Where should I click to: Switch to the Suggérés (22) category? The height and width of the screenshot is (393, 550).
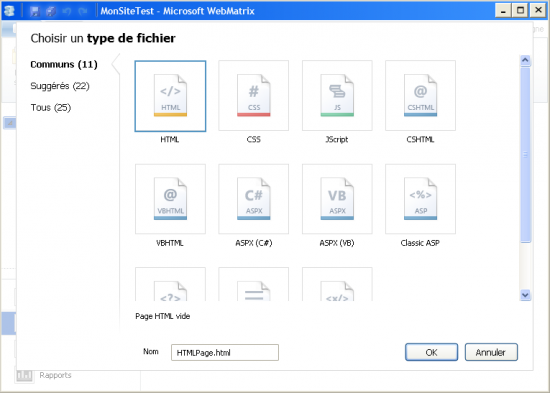[60, 86]
